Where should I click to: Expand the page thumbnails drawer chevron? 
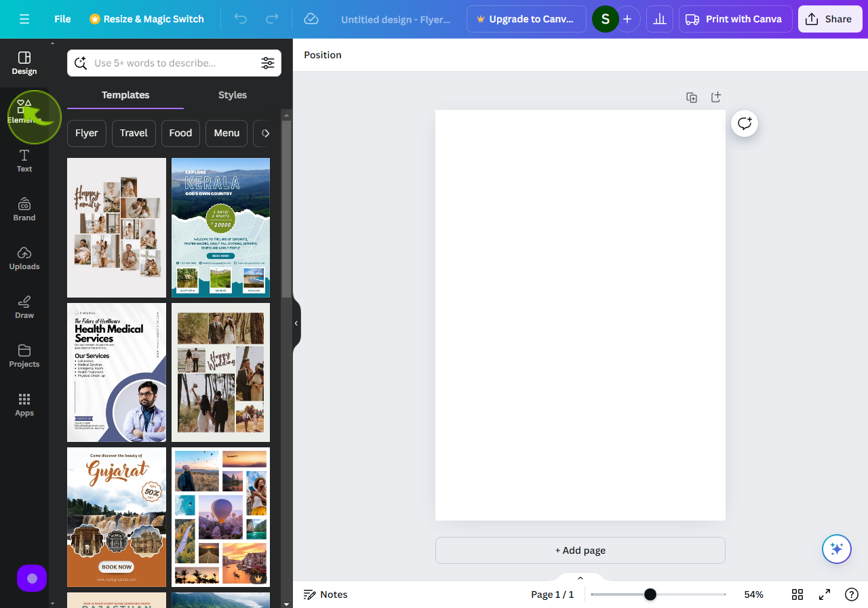click(x=580, y=578)
